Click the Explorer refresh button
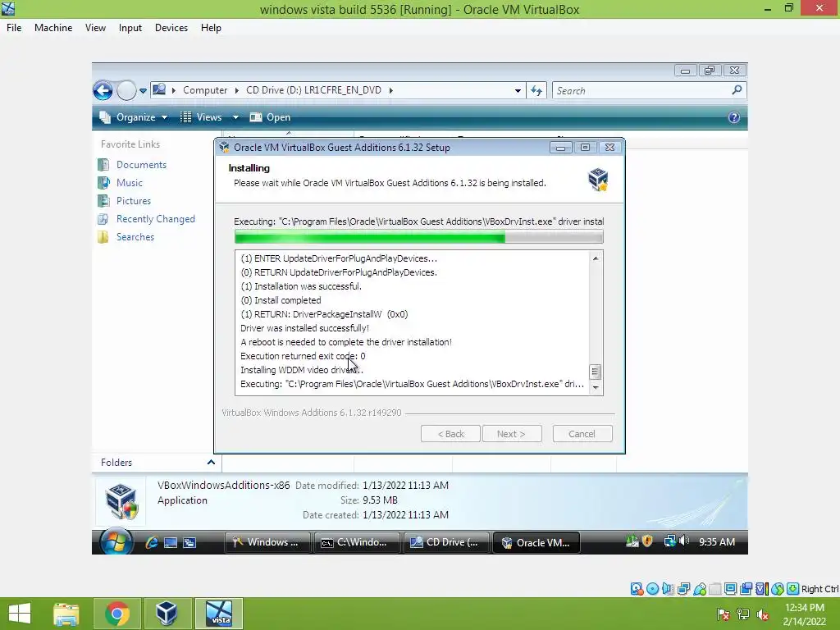The height and width of the screenshot is (630, 840). point(536,90)
